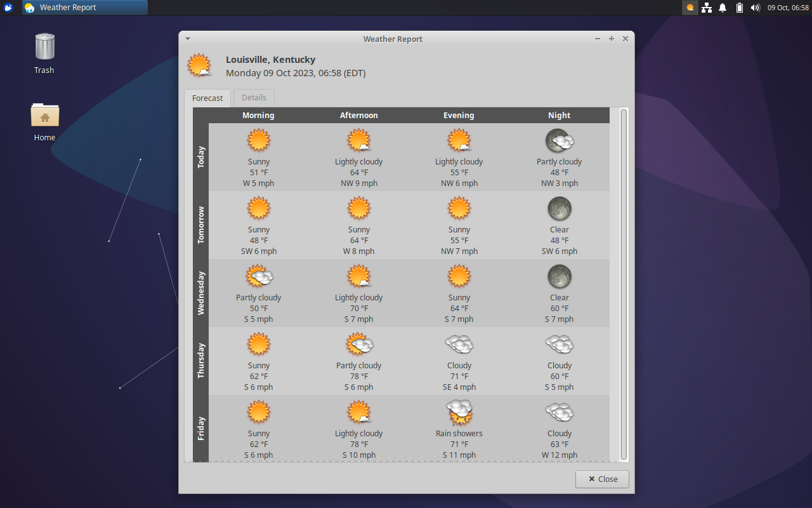The width and height of the screenshot is (812, 508).
Task: Click the rain showers icon for Friday Evening
Action: (459, 412)
